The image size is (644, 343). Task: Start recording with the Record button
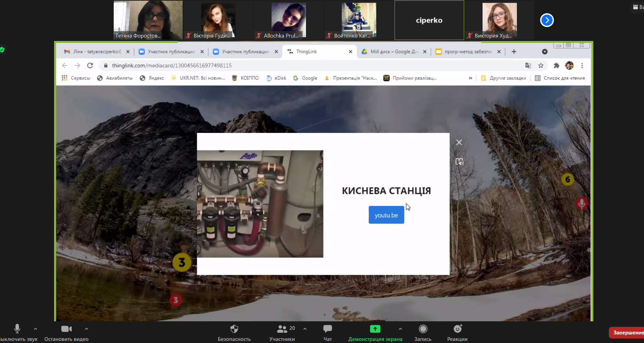[x=423, y=329]
